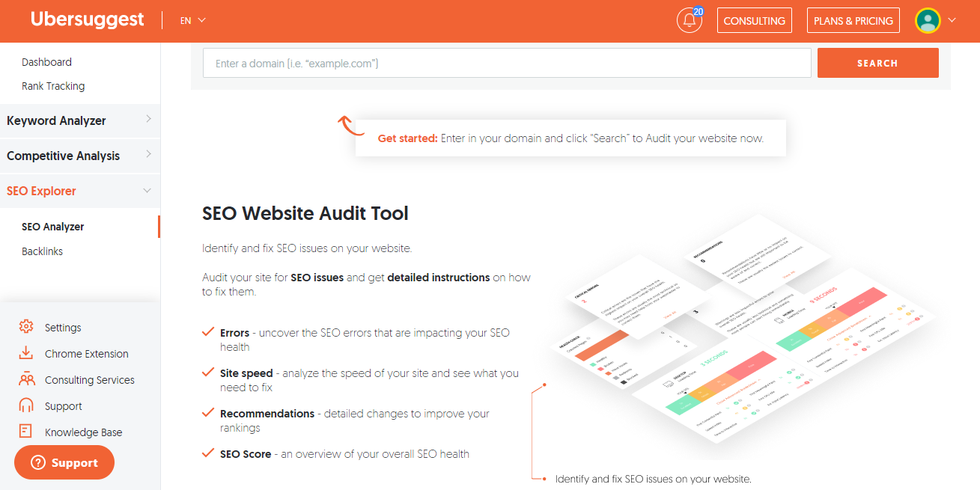
Task: Click the floating orange Support button
Action: point(64,463)
